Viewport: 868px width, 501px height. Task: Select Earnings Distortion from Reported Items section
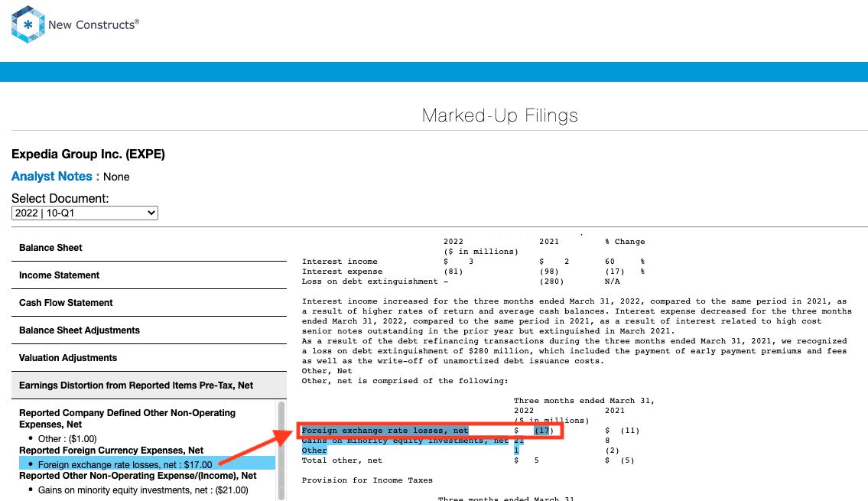click(x=149, y=386)
